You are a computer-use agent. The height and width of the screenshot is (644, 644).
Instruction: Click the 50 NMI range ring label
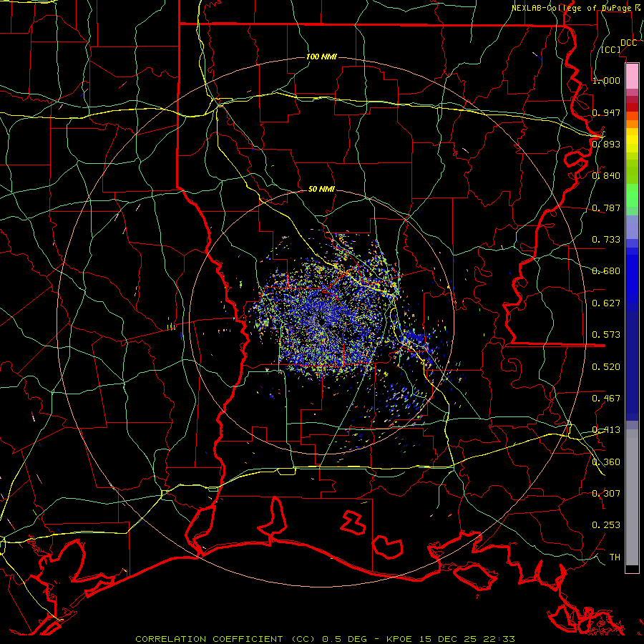tap(321, 189)
